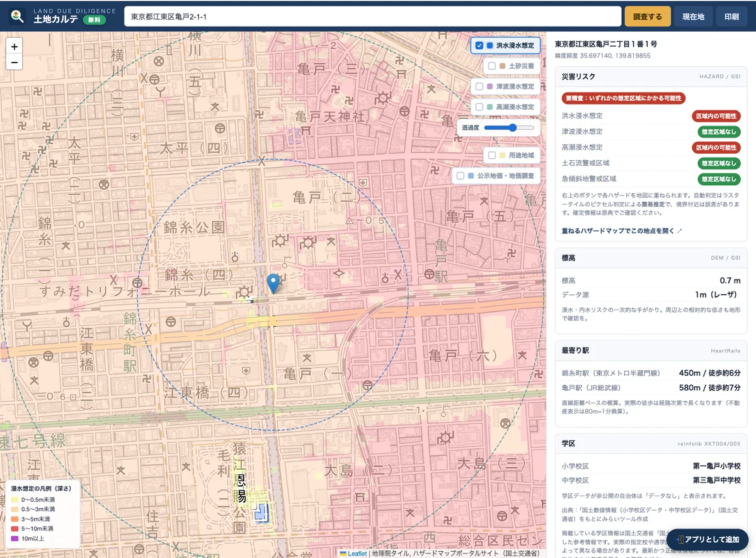Click 錦糸町駅（東京メトロ半蔵門線） station row
The image size is (756, 558).
click(x=651, y=373)
